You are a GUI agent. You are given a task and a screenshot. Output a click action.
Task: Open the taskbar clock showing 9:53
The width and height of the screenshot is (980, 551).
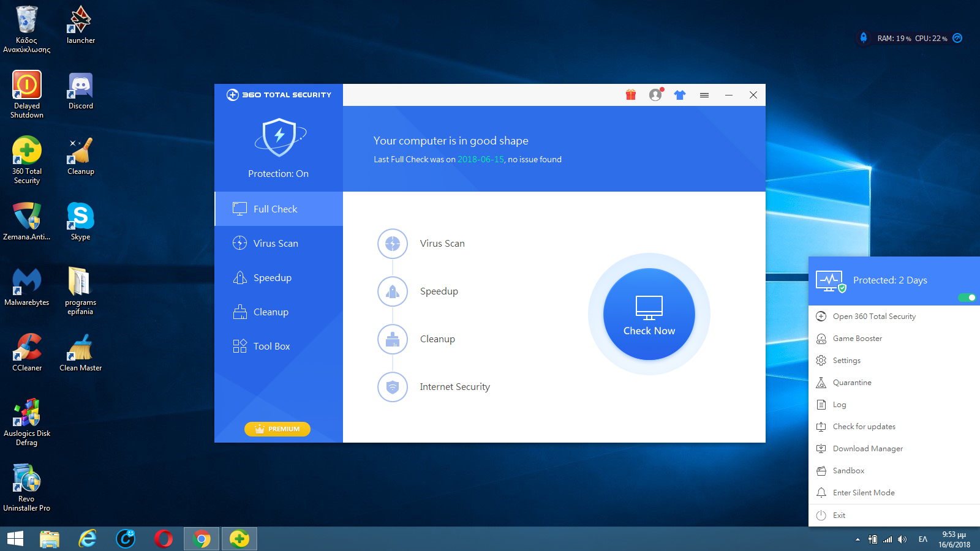[x=954, y=539]
